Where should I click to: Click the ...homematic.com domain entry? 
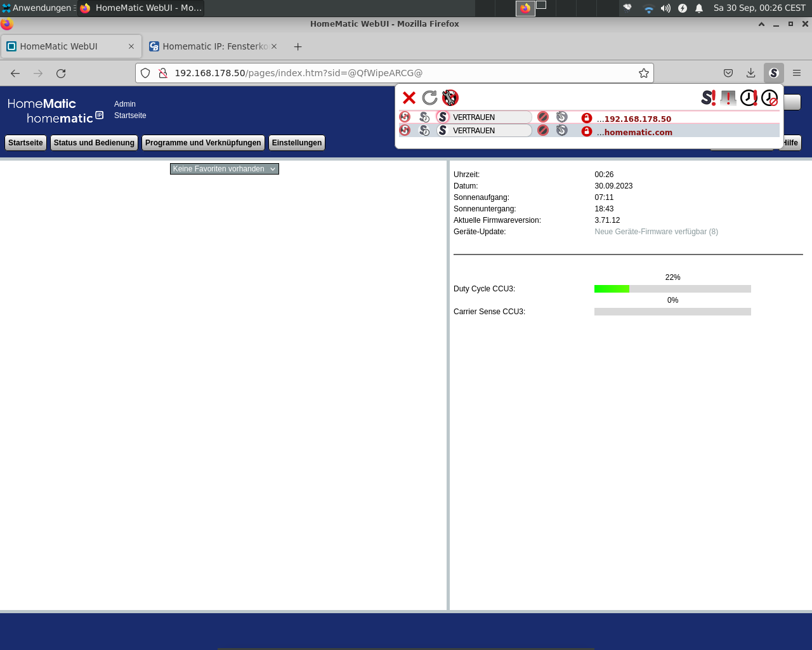[634, 132]
